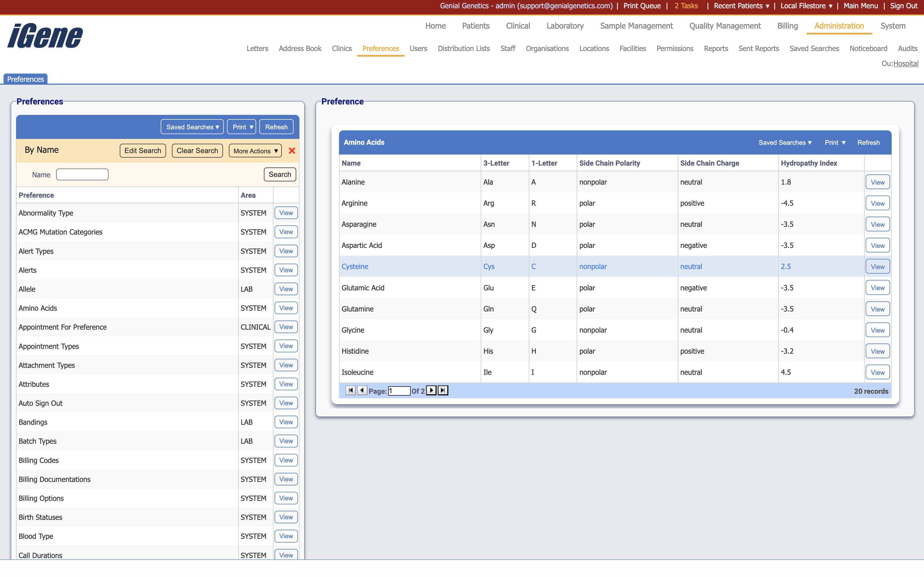924x577 pixels.
Task: Close the By Name search with red X
Action: click(292, 151)
